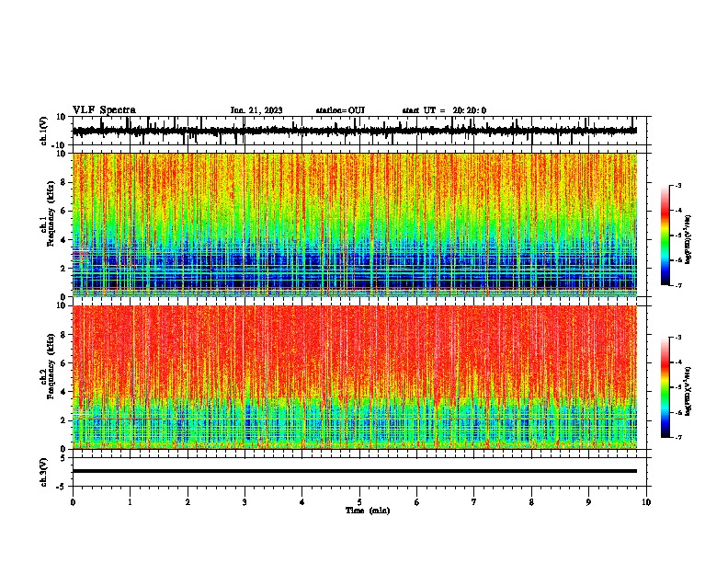728x563 pixels.
Task: Click the time axis tick label "1"
Action: click(130, 501)
